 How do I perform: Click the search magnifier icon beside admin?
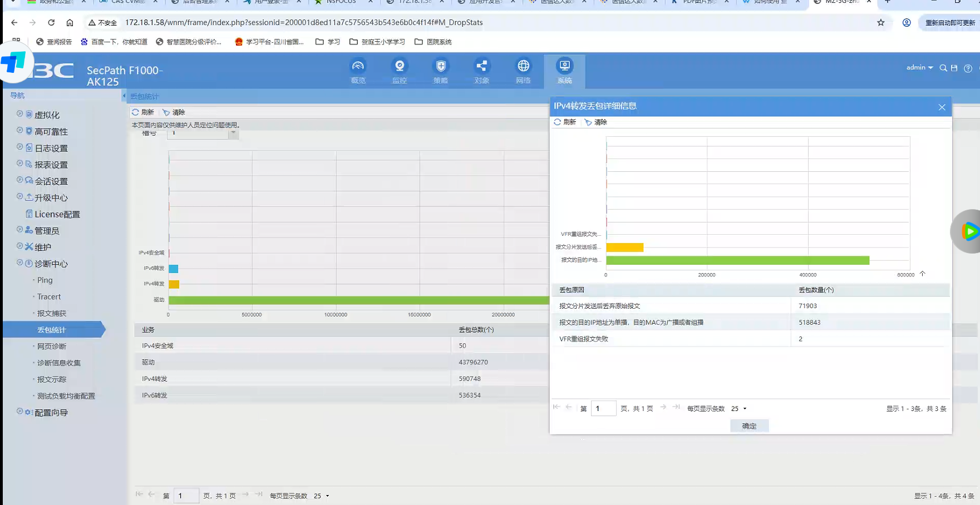[x=943, y=68]
